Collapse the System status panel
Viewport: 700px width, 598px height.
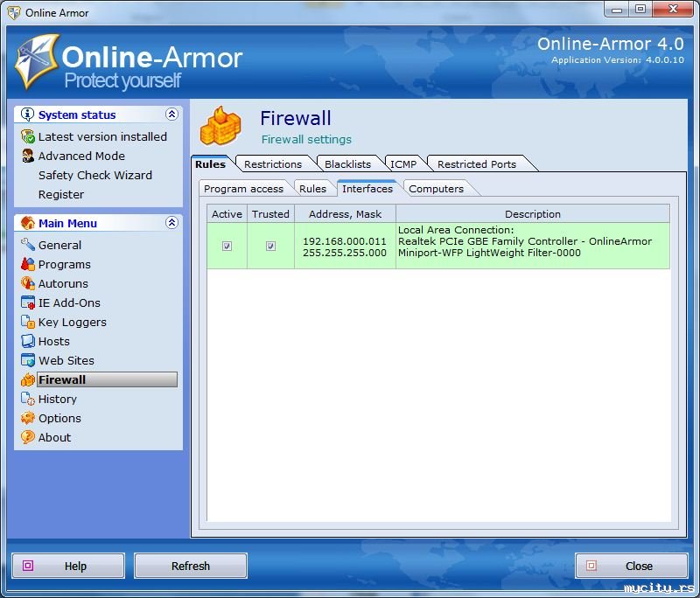click(171, 115)
